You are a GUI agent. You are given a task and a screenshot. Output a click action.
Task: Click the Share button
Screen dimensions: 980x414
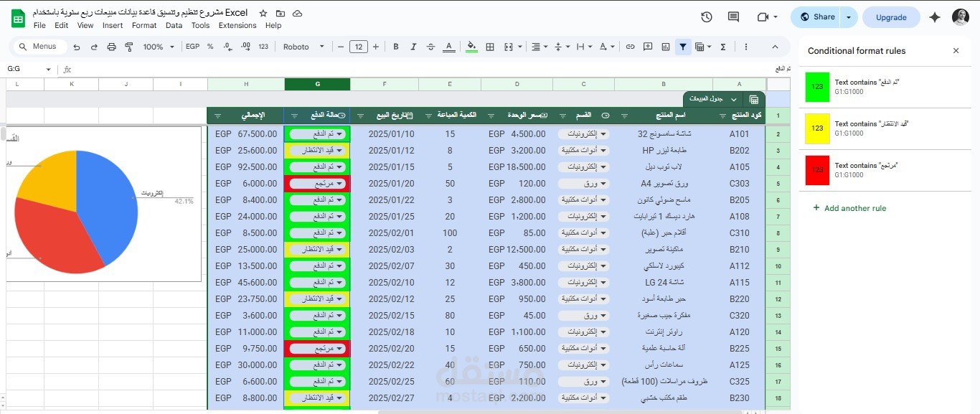816,17
